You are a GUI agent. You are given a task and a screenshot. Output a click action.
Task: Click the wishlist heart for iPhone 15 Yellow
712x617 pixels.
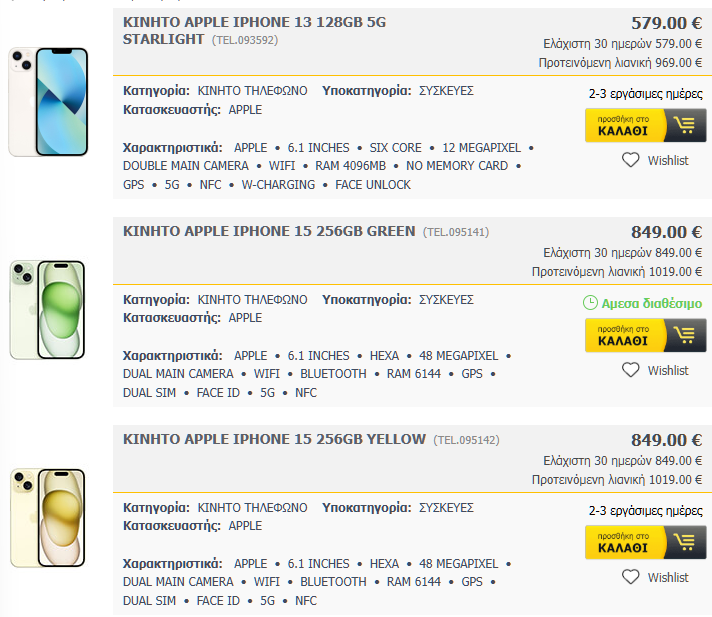pyautogui.click(x=630, y=577)
